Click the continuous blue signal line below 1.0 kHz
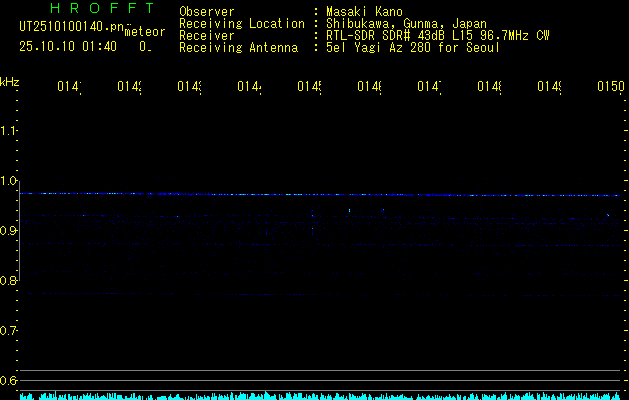629x400 pixels. click(320, 194)
